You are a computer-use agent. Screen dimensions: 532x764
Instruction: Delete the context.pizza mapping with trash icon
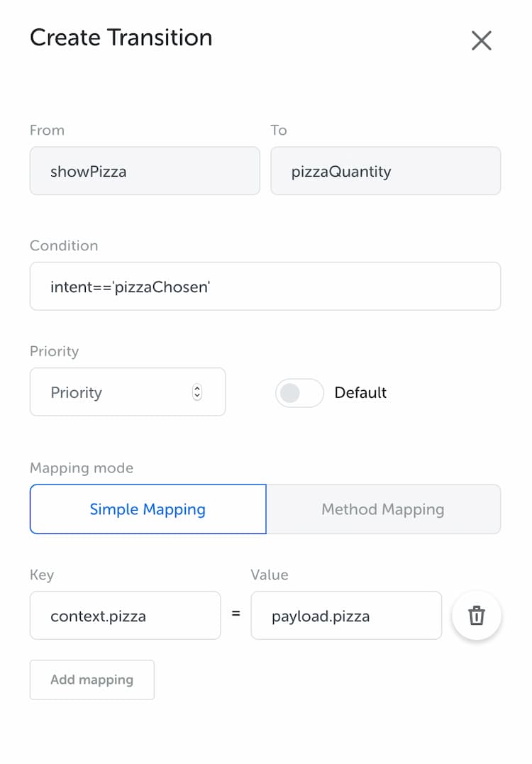(477, 616)
